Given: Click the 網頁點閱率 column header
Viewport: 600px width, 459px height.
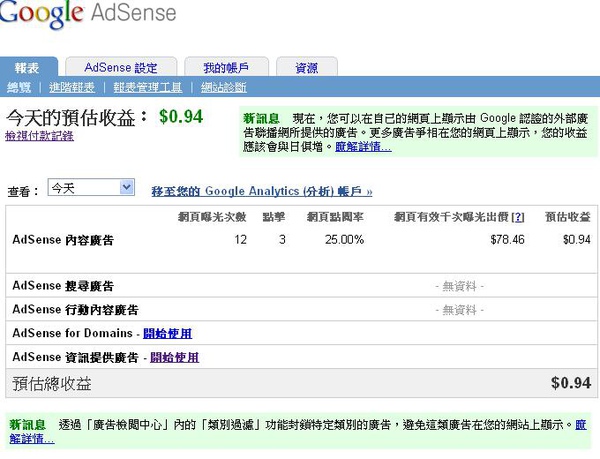Looking at the screenshot, I should coord(335,217).
